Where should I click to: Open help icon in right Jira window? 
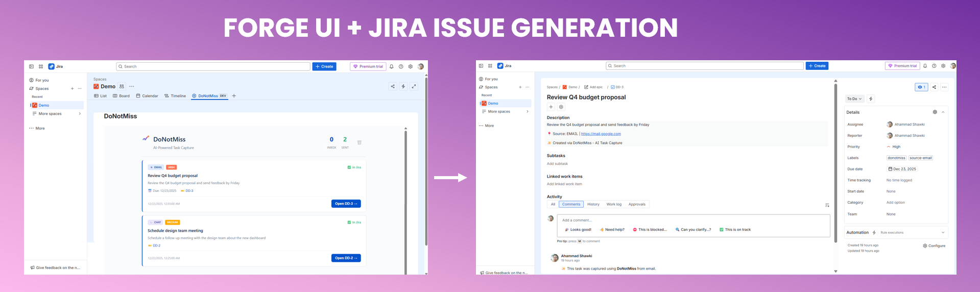tap(934, 66)
